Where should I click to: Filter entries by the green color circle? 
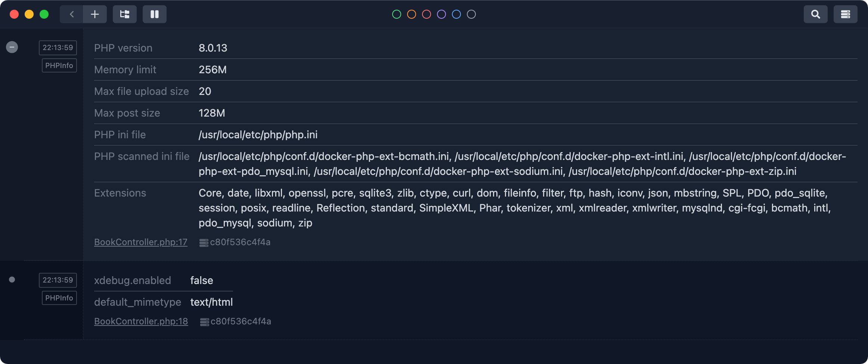click(x=397, y=14)
